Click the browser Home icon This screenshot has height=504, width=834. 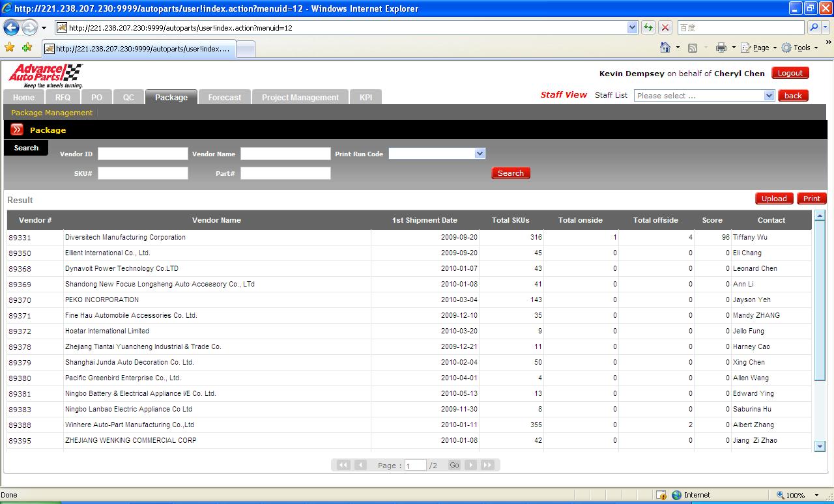(665, 48)
